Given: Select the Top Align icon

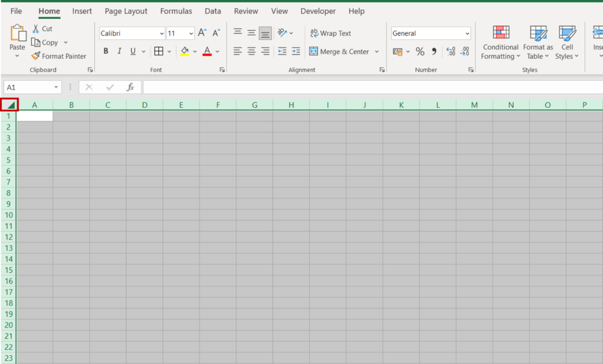Looking at the screenshot, I should coord(238,32).
